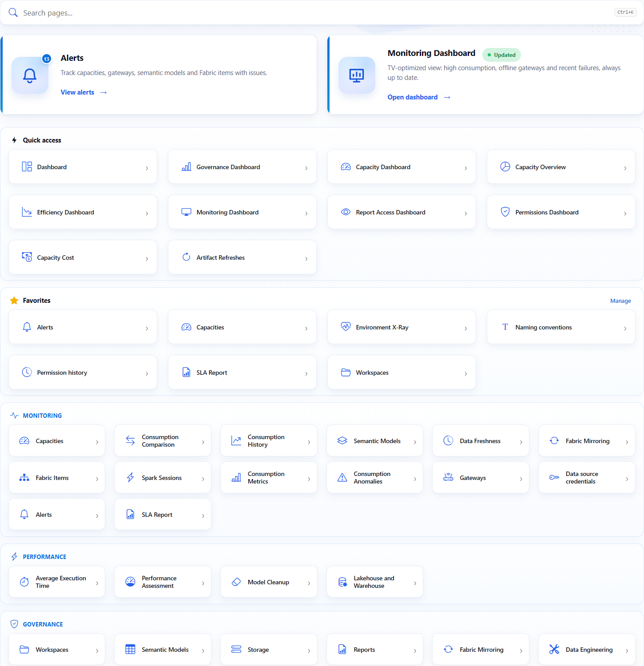Click the lightning icon for Spark Sessions
The height and width of the screenshot is (666, 644).
coord(131,477)
